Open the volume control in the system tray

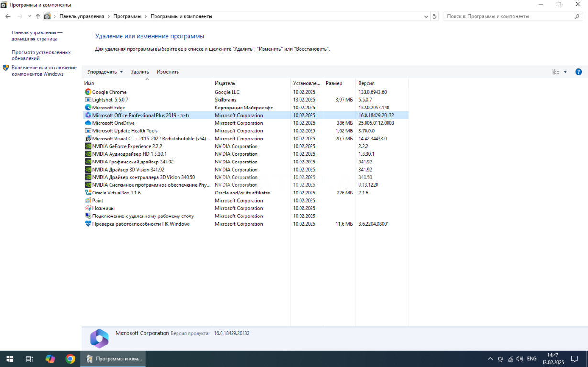520,359
